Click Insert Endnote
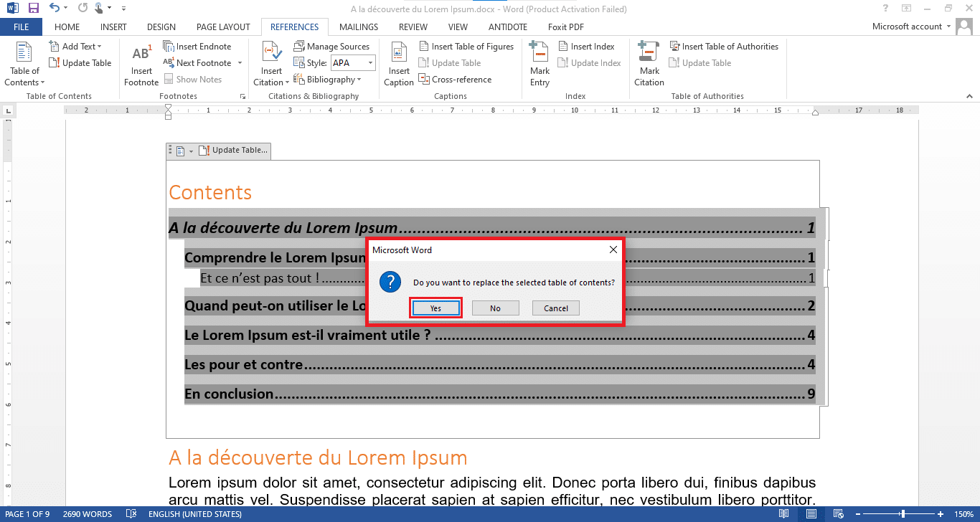The height and width of the screenshot is (522, 980). (x=198, y=47)
